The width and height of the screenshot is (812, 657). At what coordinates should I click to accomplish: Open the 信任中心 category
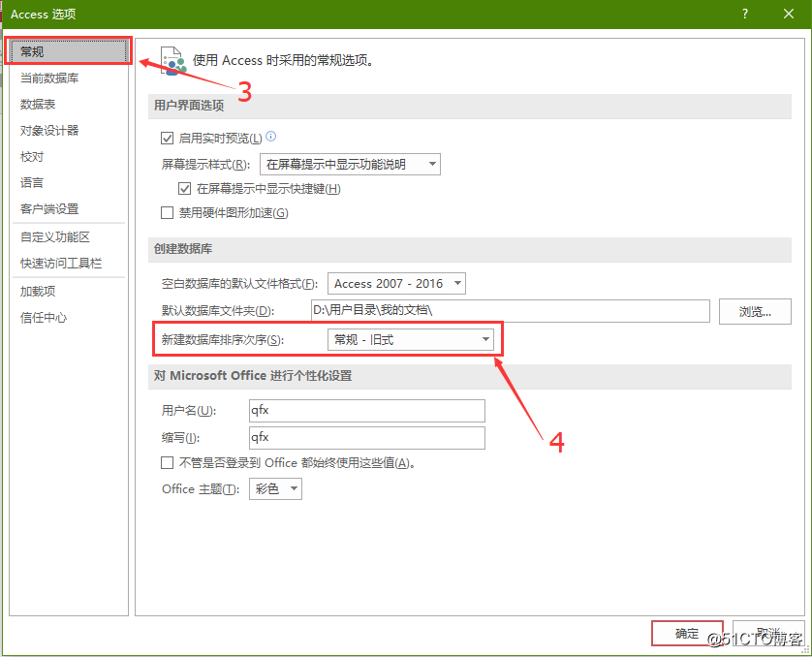[x=69, y=318]
